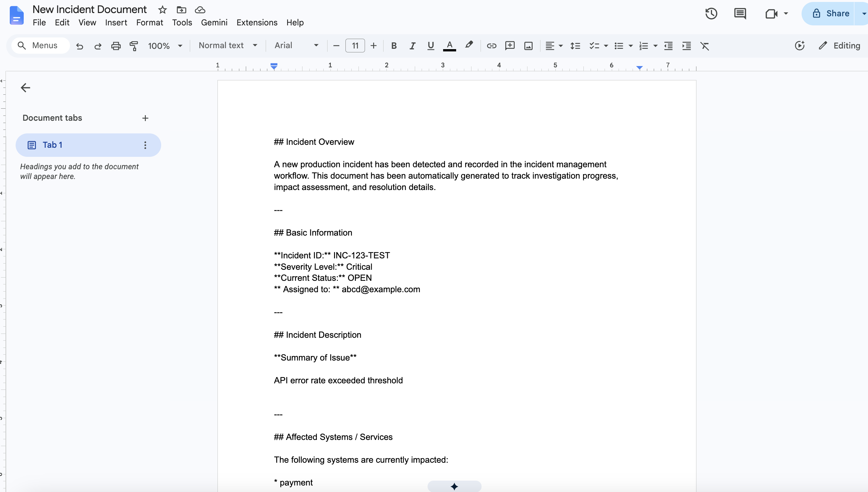Open the File menu

click(x=39, y=22)
